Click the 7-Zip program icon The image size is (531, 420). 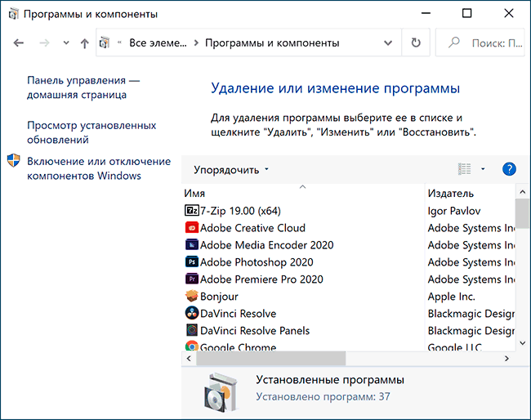tap(192, 210)
